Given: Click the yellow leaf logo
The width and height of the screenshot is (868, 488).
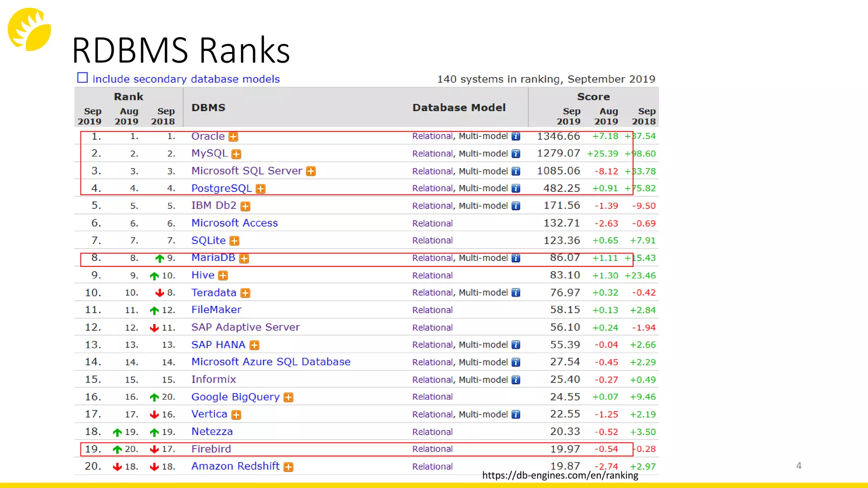Looking at the screenshot, I should coord(29,29).
